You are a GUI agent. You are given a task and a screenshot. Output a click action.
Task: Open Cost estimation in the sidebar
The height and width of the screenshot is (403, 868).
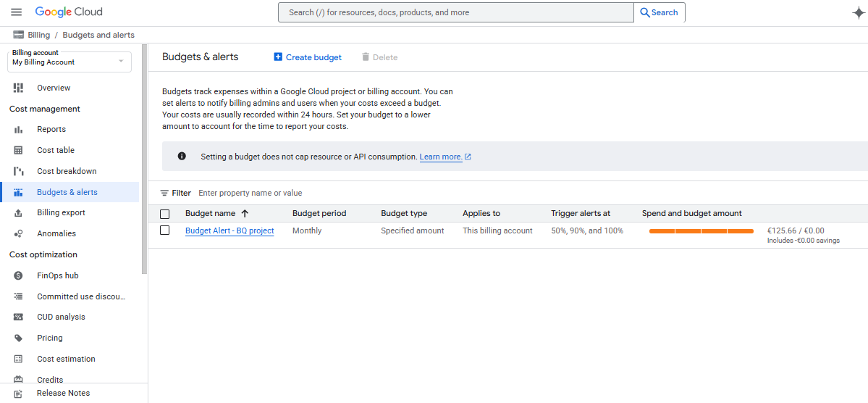coord(66,360)
